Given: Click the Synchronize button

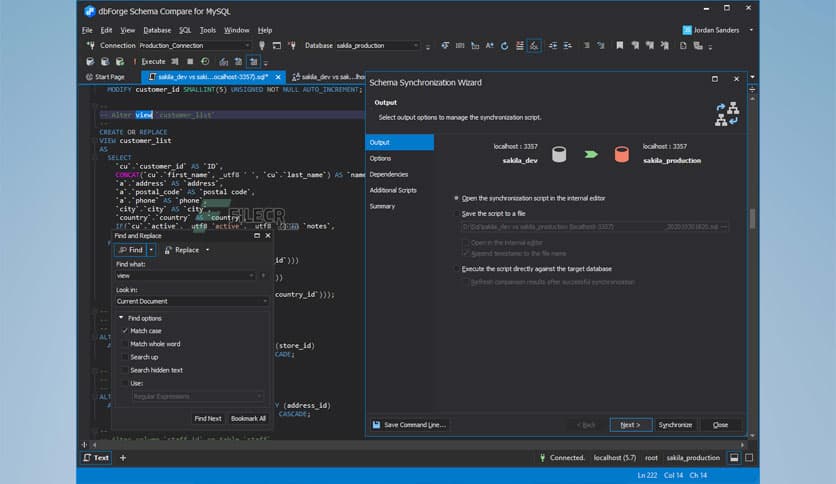Looking at the screenshot, I should point(675,425).
